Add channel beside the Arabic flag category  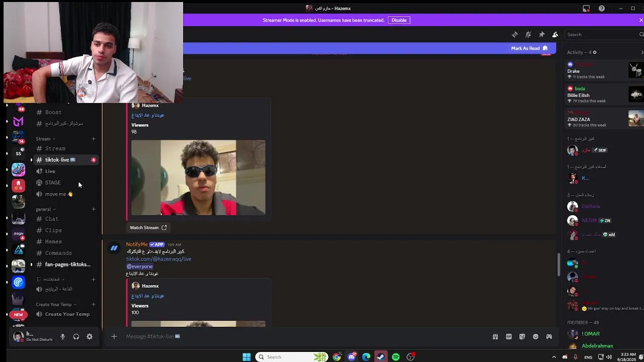(93, 279)
